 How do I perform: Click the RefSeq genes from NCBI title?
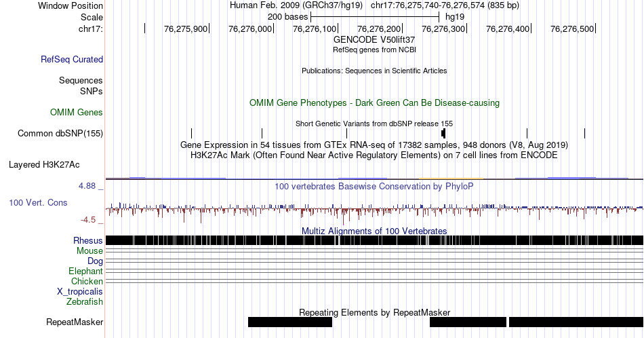coord(374,50)
